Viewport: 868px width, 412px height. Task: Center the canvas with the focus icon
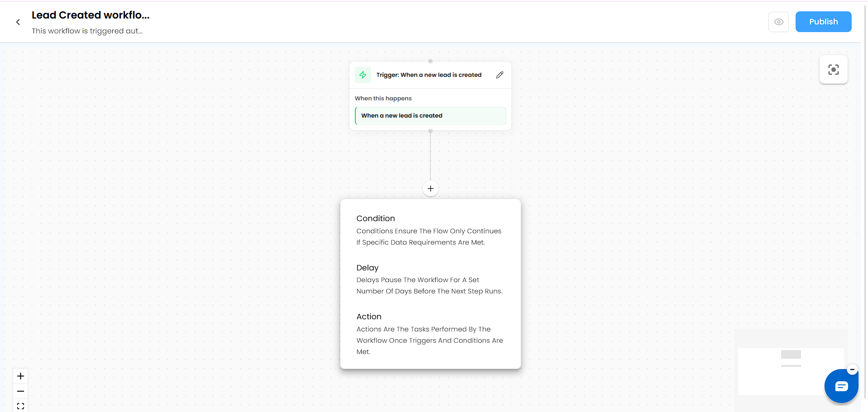(x=833, y=70)
